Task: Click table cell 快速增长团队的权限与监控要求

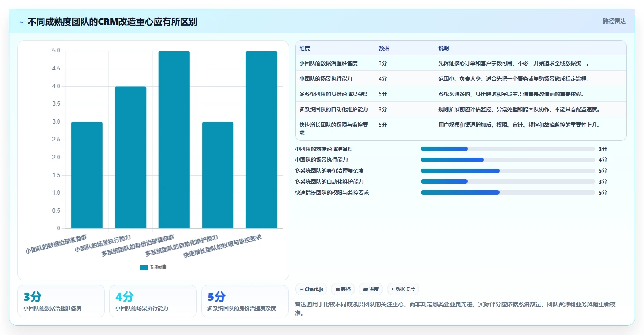Action: coord(333,129)
